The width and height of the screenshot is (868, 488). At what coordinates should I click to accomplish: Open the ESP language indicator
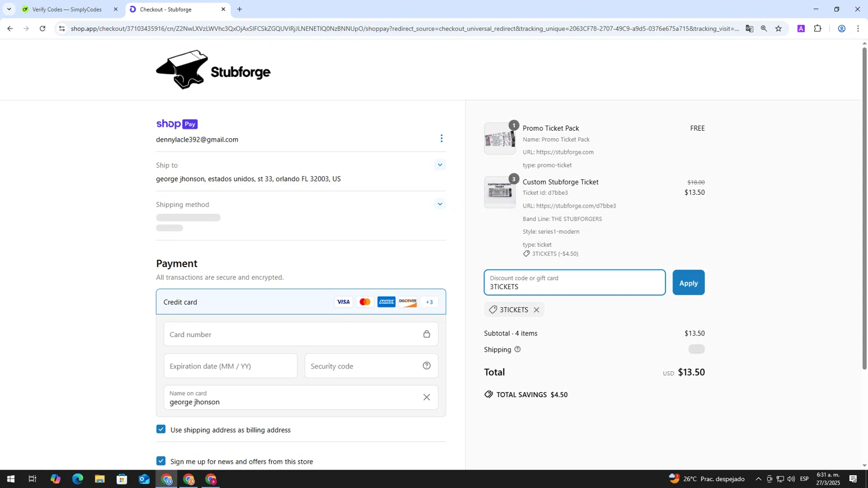click(804, 479)
